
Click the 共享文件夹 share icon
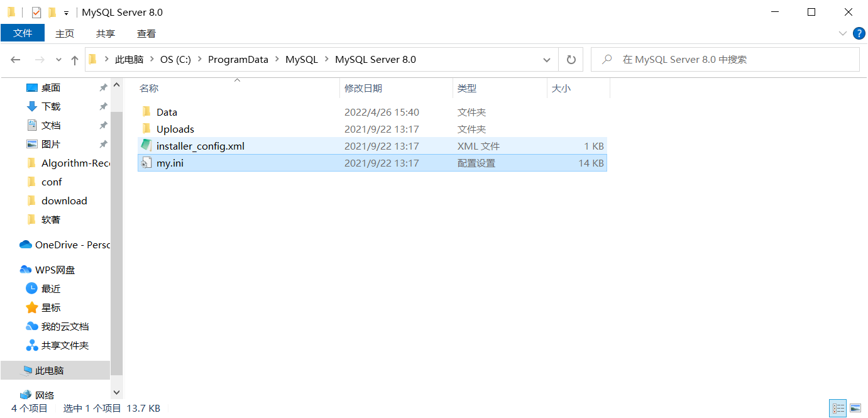coord(32,346)
